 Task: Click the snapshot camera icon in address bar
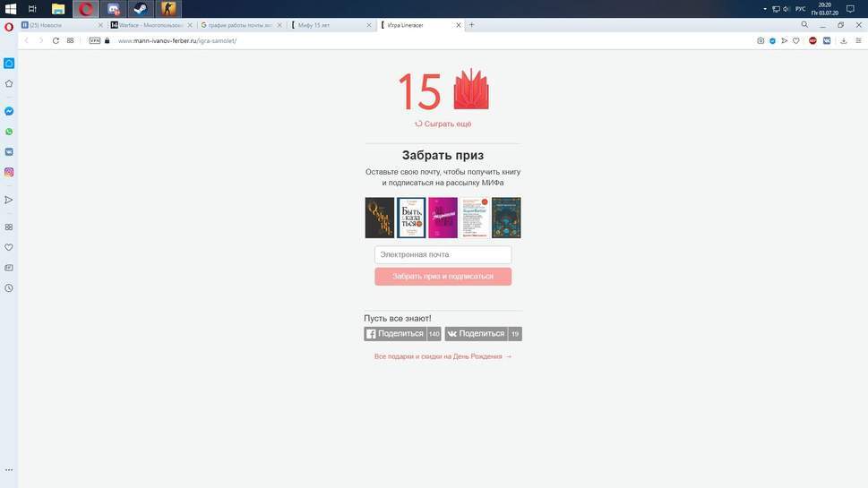tap(761, 40)
